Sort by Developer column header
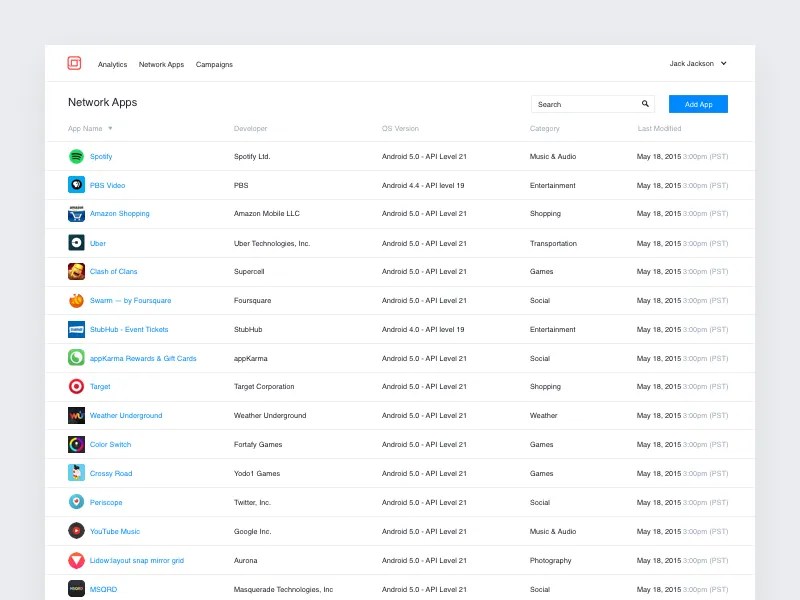The image size is (800, 600). (x=251, y=129)
